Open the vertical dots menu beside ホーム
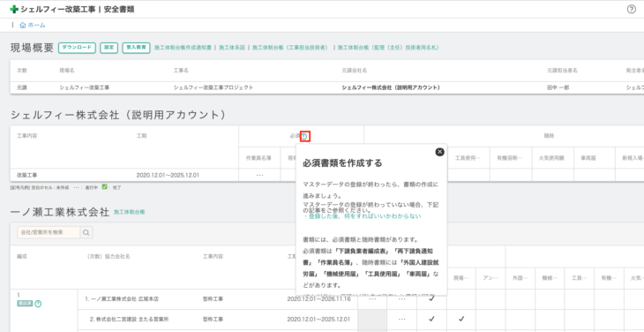 12,25
